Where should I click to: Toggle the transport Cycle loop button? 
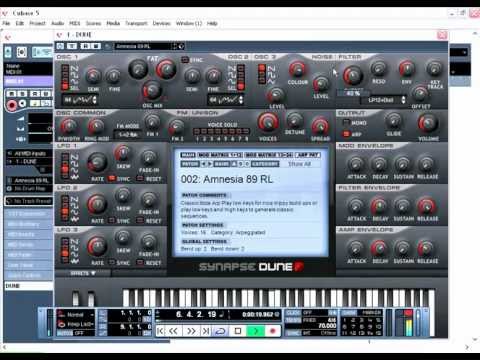coord(221,331)
